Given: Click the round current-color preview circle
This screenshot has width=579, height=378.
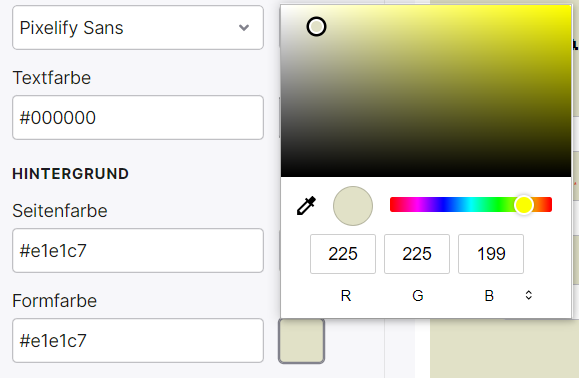Looking at the screenshot, I should (353, 206).
